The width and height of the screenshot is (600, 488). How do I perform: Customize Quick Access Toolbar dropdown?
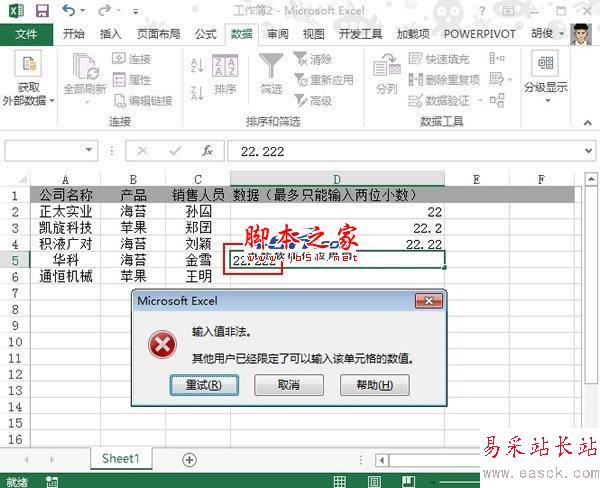point(135,11)
